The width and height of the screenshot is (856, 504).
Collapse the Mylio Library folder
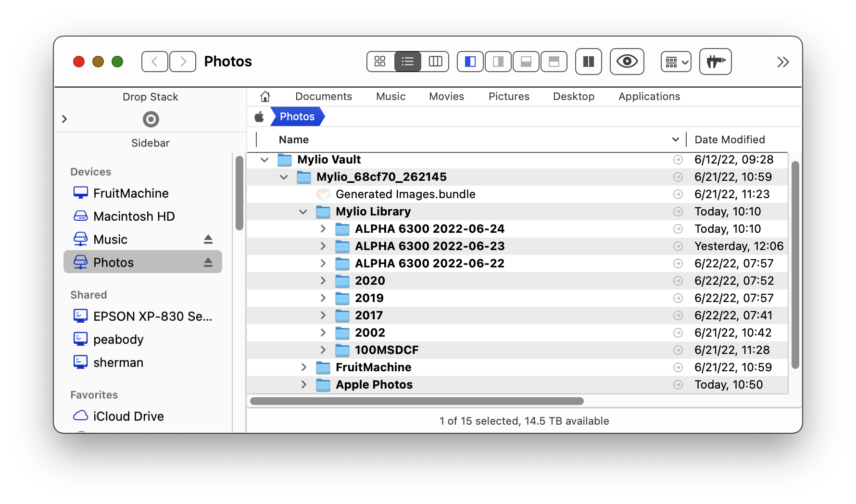point(303,212)
